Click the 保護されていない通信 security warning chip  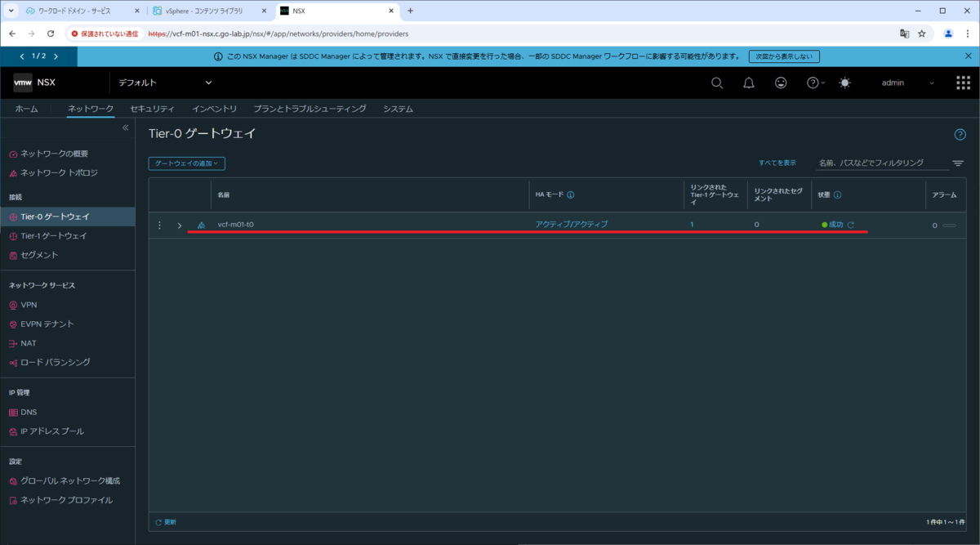(x=105, y=34)
